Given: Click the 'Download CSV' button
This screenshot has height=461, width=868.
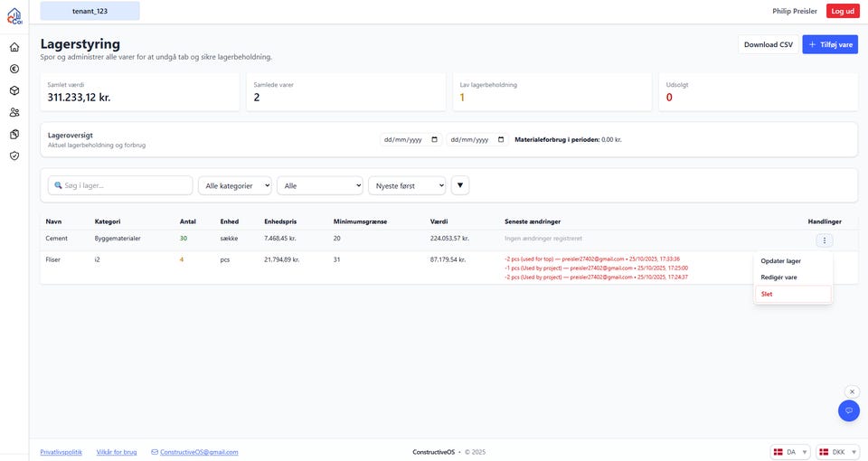Looking at the screenshot, I should point(768,44).
